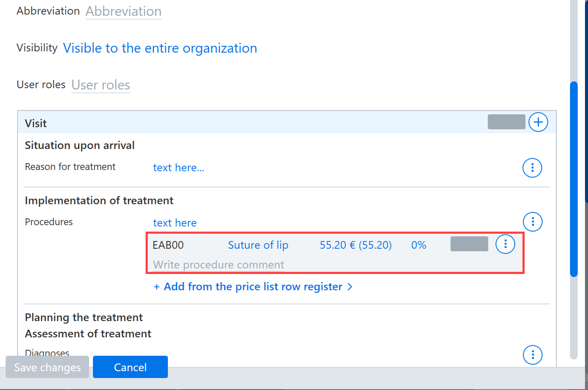Click the blue vertical scrollbar thumb
588x390 pixels.
coord(574,179)
